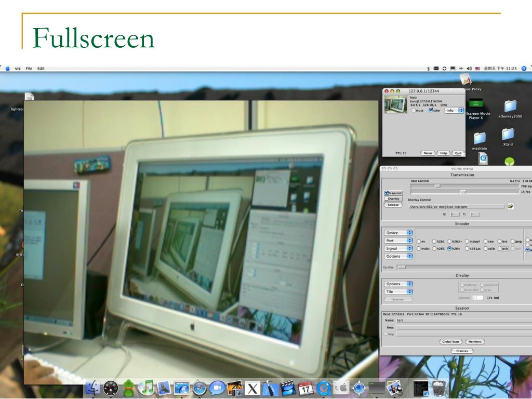
Task: Open Finder from the dock
Action: pyautogui.click(x=92, y=388)
